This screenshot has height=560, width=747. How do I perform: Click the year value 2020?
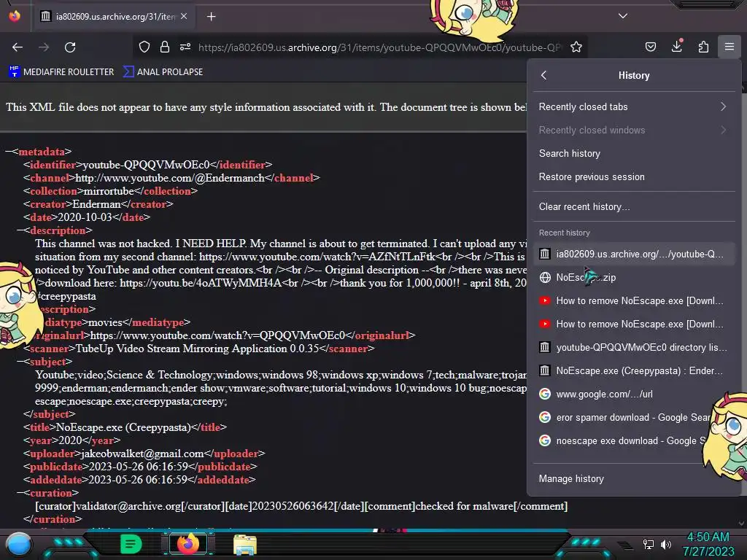(70, 440)
